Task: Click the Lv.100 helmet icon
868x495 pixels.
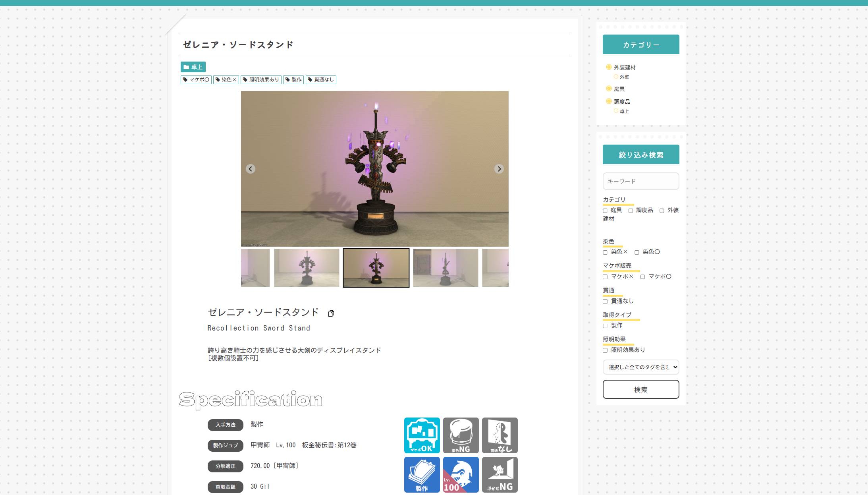Action: (461, 474)
